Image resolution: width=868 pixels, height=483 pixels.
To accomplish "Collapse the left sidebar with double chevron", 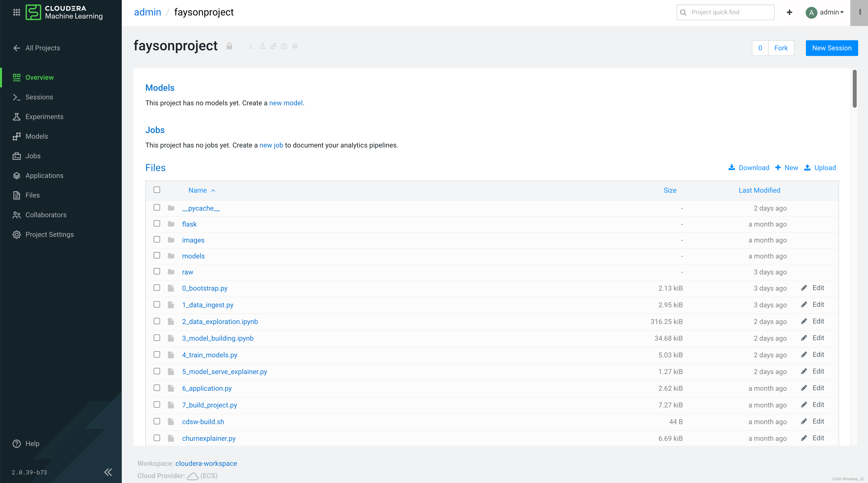I will pyautogui.click(x=108, y=472).
